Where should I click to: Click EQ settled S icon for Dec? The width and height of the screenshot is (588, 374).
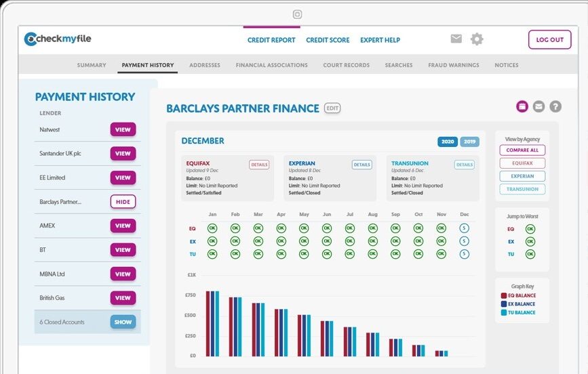pos(465,228)
